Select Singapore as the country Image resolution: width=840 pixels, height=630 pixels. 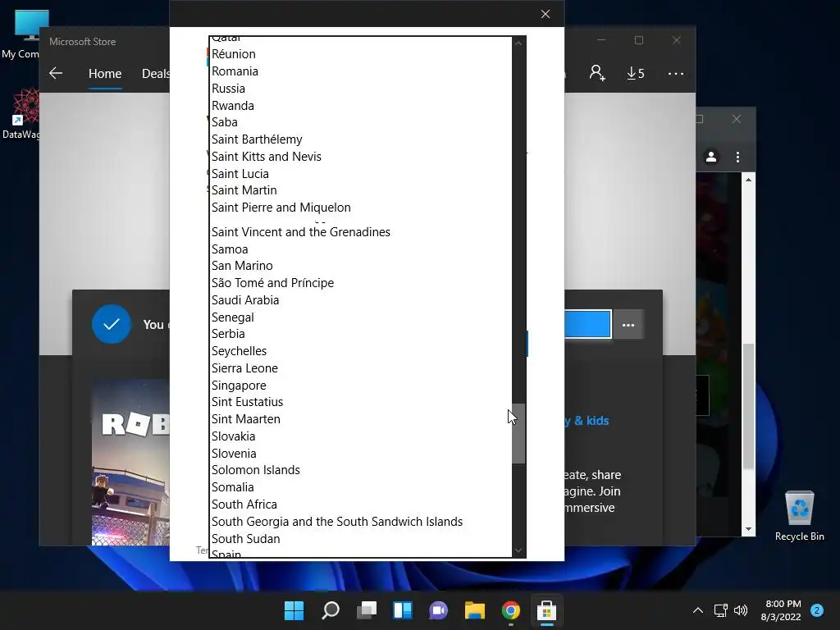(360, 386)
